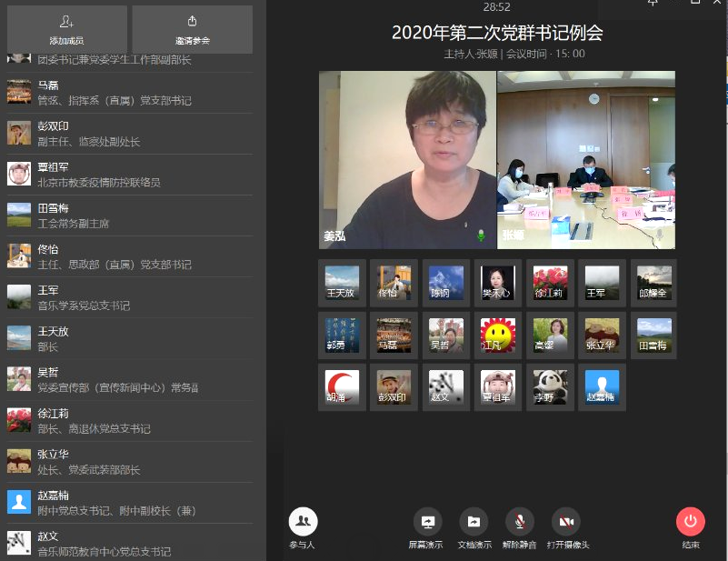Click 吴哲's tile in participant grid
This screenshot has width=728, height=561.
(x=445, y=336)
